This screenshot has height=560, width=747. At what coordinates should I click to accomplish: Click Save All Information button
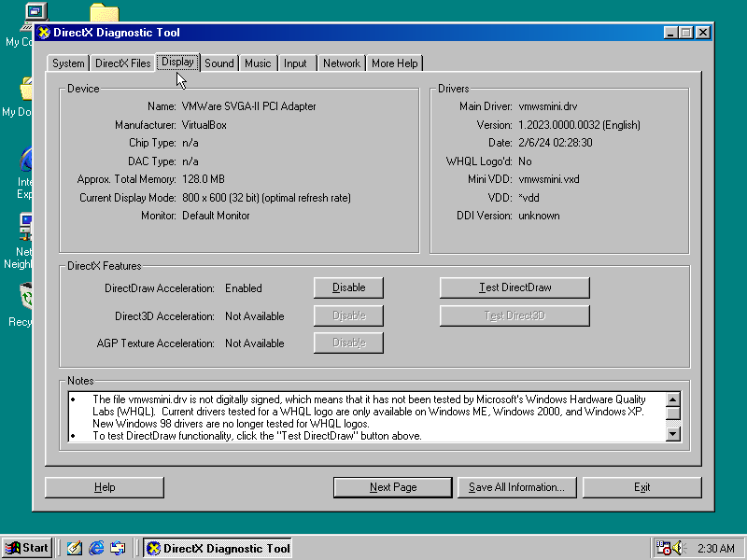pyautogui.click(x=517, y=487)
